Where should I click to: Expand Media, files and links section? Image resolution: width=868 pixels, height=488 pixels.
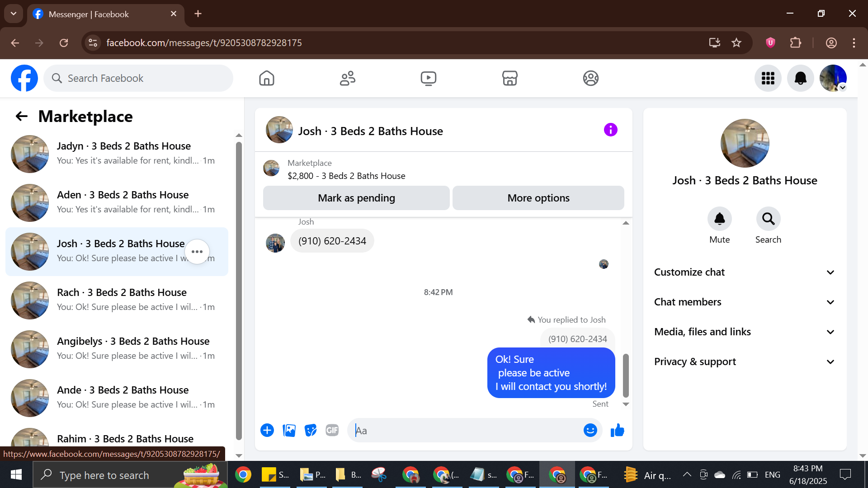point(745,332)
